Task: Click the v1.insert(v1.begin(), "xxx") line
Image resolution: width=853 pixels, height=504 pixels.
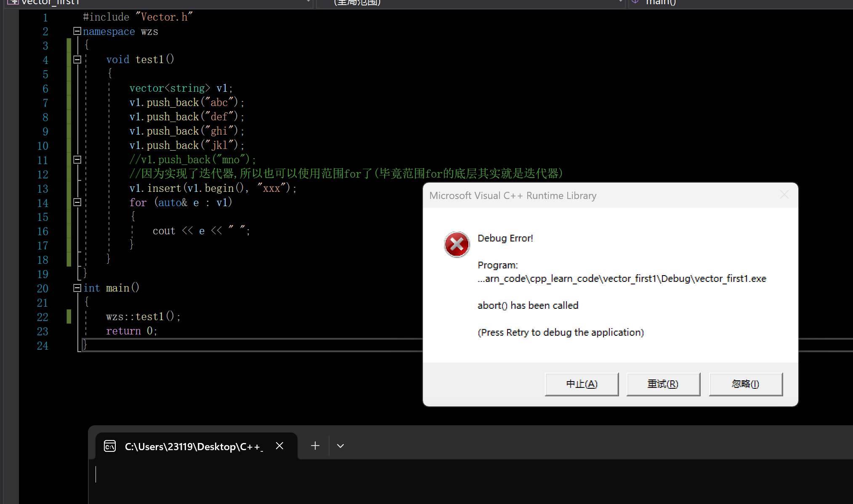Action: (x=213, y=188)
